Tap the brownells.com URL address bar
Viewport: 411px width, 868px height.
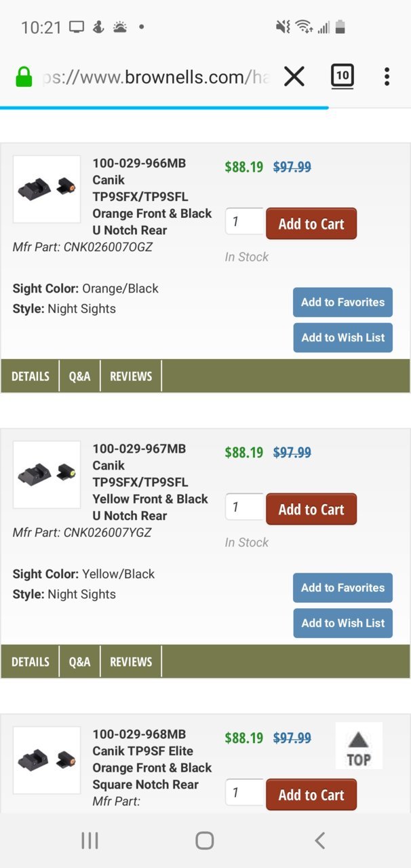click(156, 77)
